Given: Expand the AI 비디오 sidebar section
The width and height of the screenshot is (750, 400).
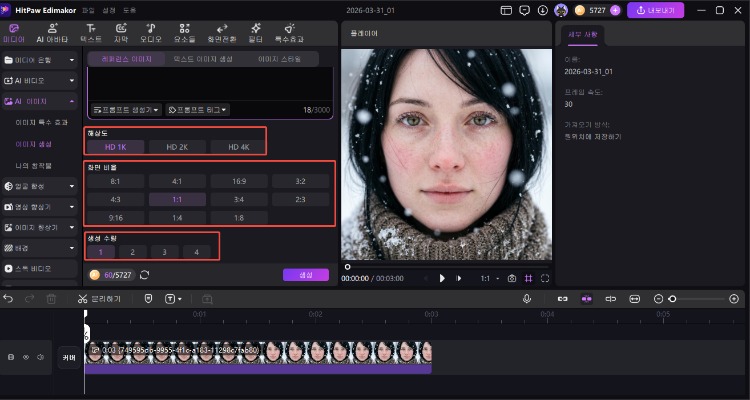Looking at the screenshot, I should [x=40, y=80].
